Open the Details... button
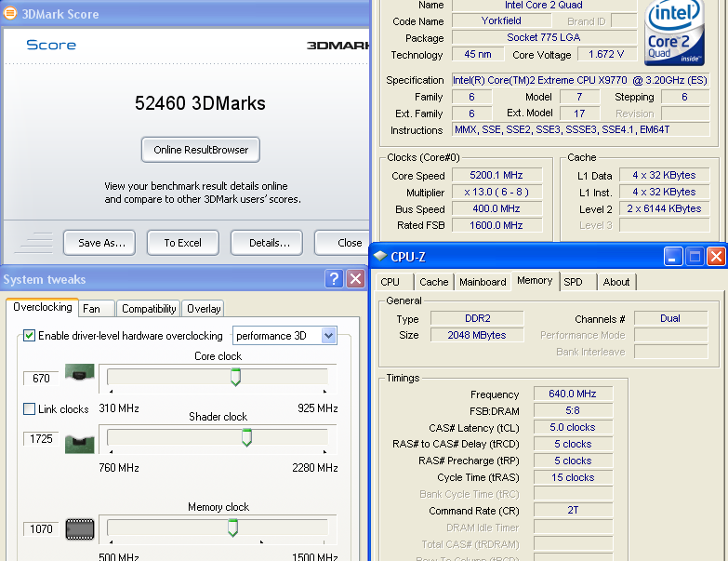Screen dimensions: 728x561 tap(267, 243)
